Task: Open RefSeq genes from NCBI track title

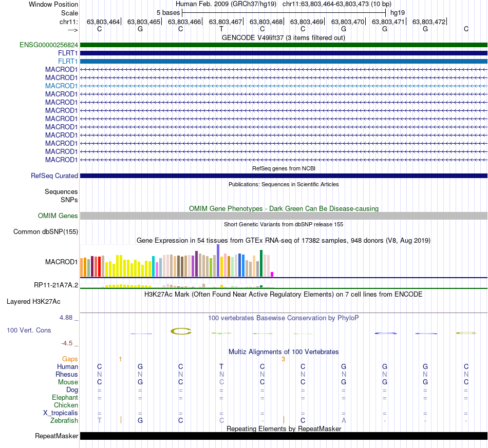Action: pyautogui.click(x=284, y=168)
